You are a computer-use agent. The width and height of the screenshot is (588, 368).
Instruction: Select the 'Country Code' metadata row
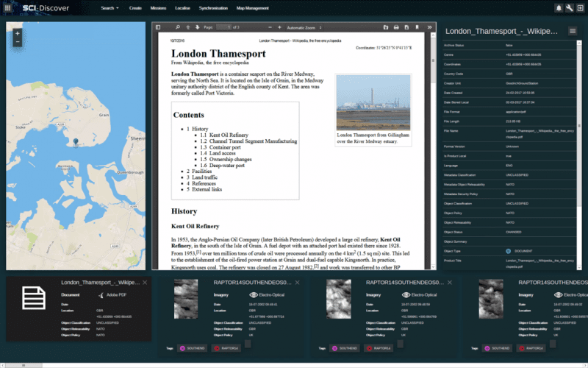[509, 74]
